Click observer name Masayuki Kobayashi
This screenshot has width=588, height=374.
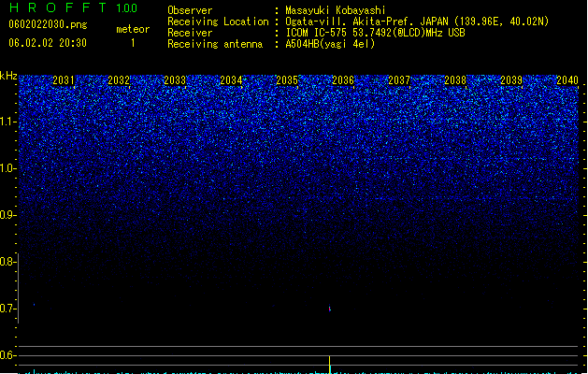click(x=336, y=10)
